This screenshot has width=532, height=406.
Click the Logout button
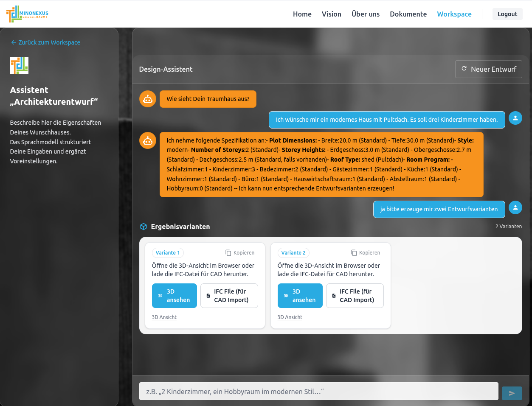tap(507, 14)
